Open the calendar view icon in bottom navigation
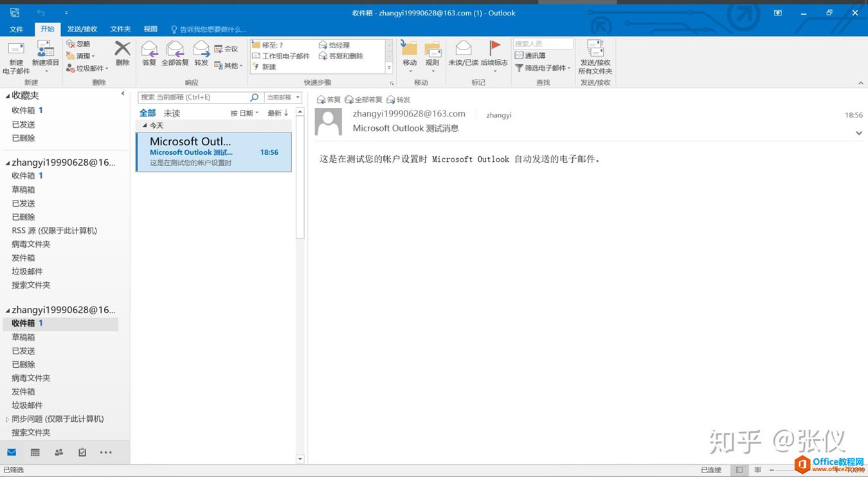Viewport: 868px width, 477px height. coord(35,453)
